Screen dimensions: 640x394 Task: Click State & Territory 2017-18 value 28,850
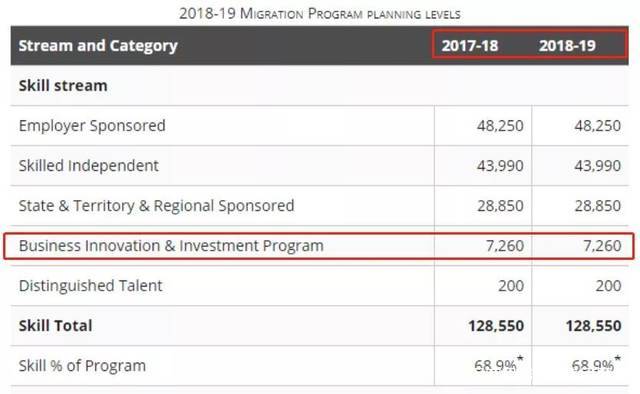point(500,206)
